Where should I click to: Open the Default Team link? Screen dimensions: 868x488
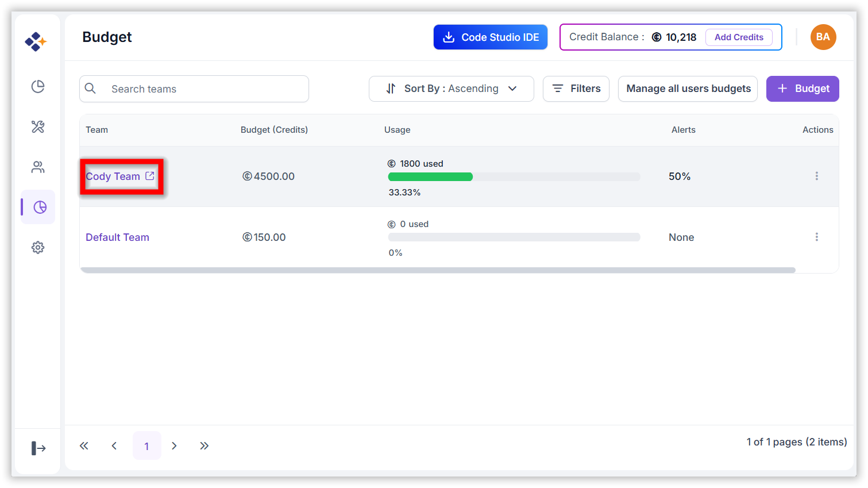pos(117,237)
